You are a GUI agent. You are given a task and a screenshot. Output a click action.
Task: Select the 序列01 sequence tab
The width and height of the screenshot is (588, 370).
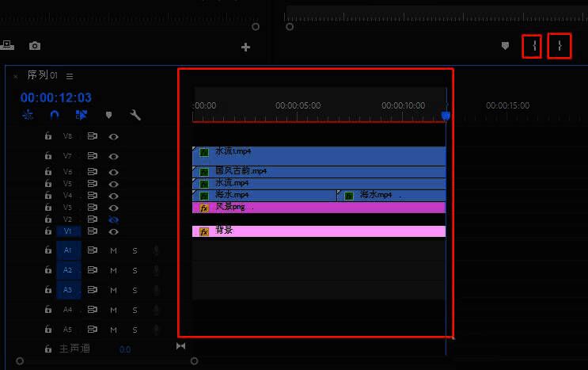(42, 75)
